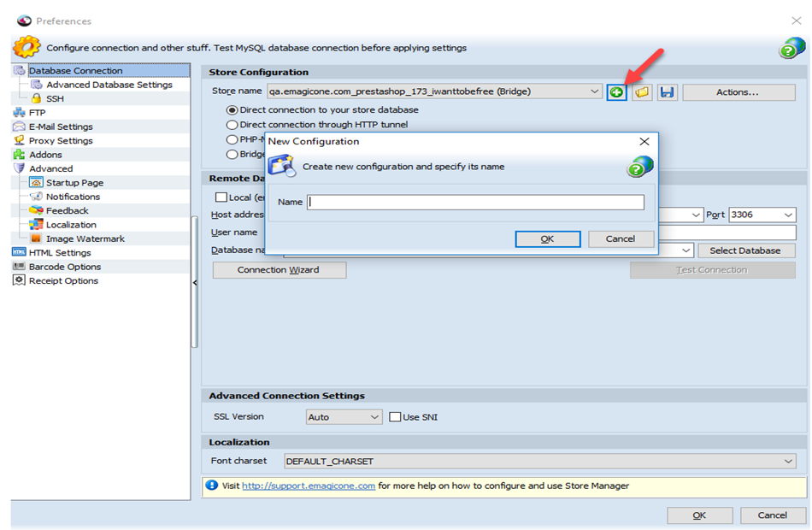
Task: Click the Preferences gear icon in header
Action: click(x=26, y=47)
